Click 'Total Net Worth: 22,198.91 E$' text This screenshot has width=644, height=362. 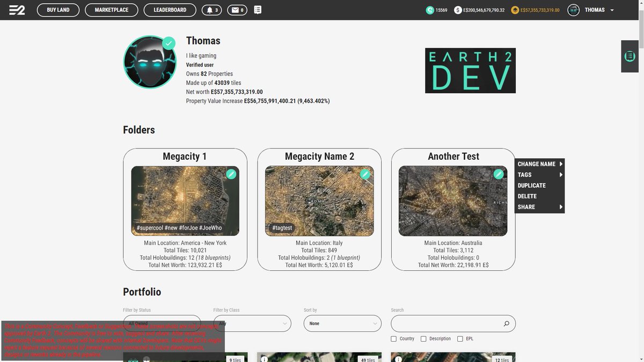pyautogui.click(x=453, y=265)
